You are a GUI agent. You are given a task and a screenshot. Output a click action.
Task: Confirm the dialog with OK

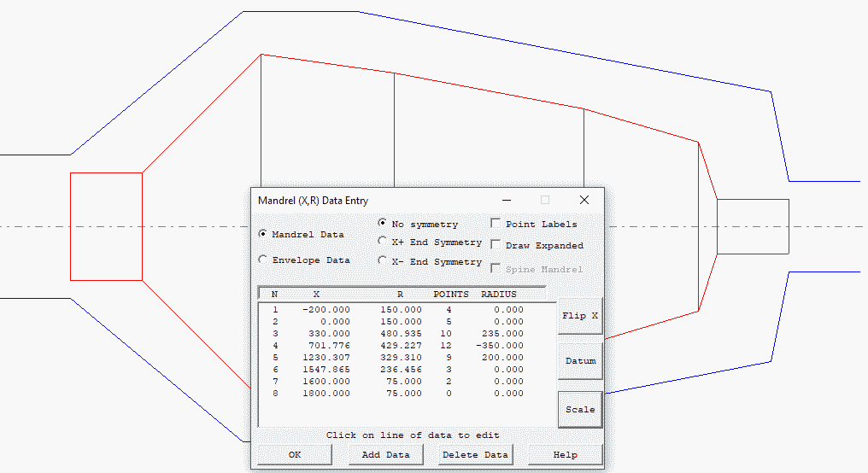coord(295,454)
